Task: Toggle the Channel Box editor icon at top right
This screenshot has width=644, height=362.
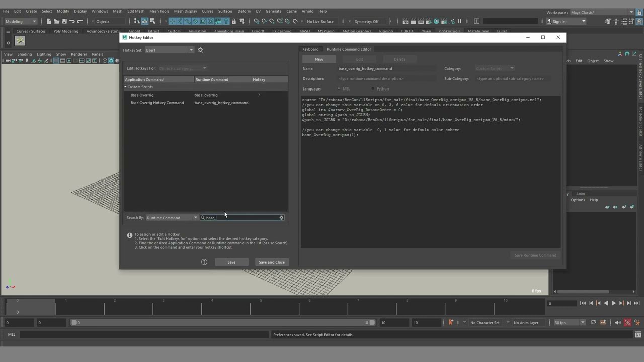Action: point(639,21)
